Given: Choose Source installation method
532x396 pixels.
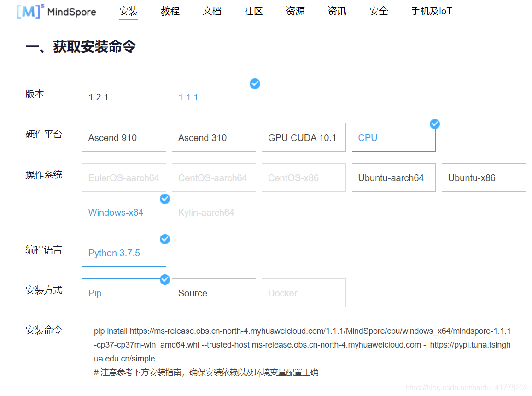Looking at the screenshot, I should tap(214, 293).
